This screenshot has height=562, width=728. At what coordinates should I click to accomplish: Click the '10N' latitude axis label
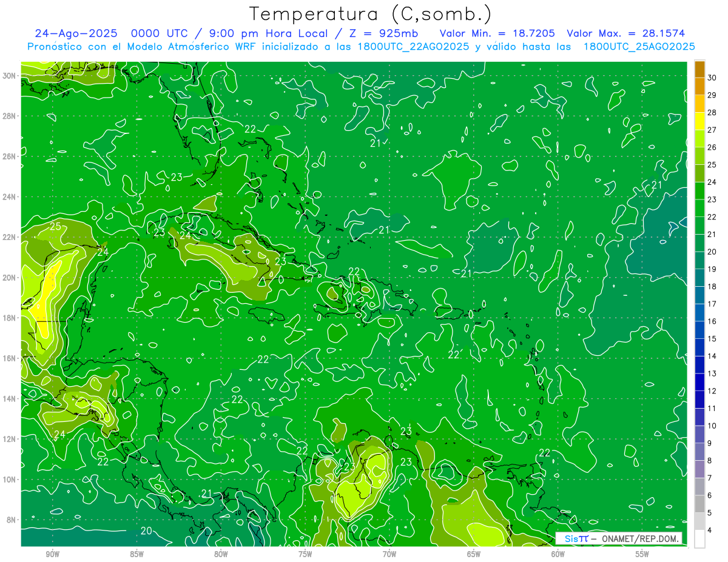(10, 479)
